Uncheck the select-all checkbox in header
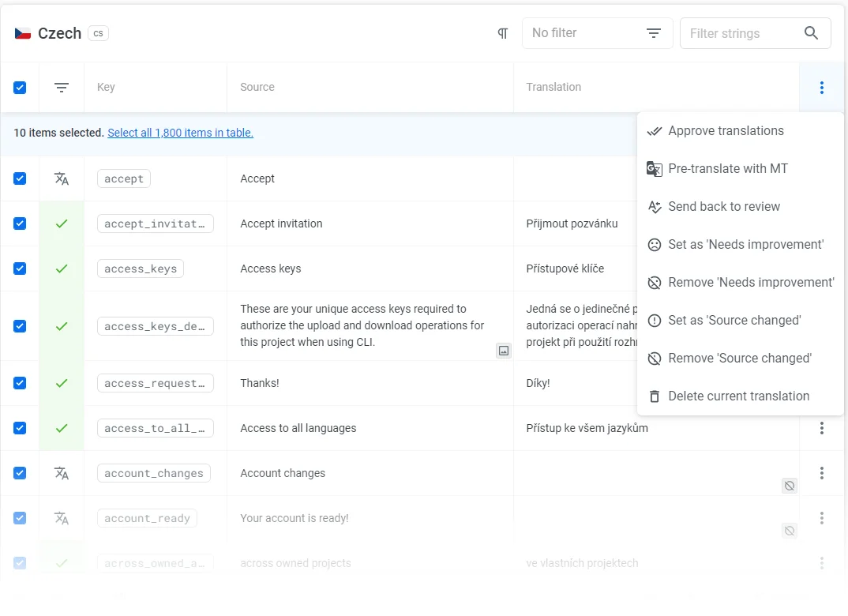The height and width of the screenshot is (616, 848). (20, 88)
